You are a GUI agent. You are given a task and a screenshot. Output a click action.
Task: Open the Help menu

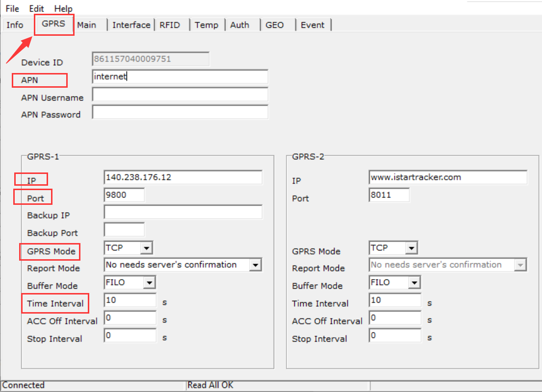coord(63,8)
